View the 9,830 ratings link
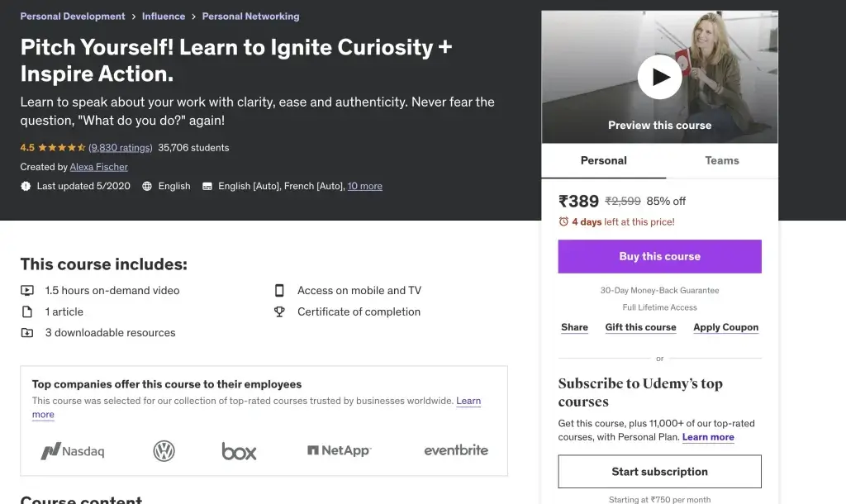 pos(121,148)
